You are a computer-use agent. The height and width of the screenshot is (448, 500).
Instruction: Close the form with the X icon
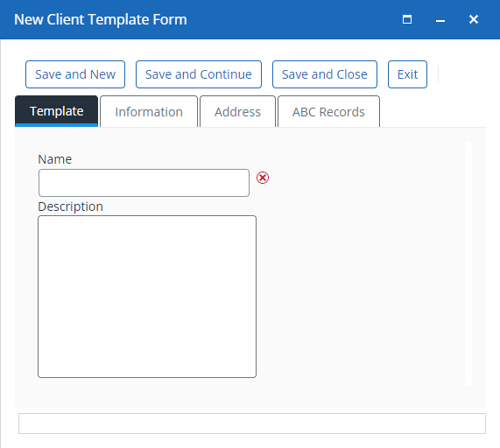coord(474,19)
